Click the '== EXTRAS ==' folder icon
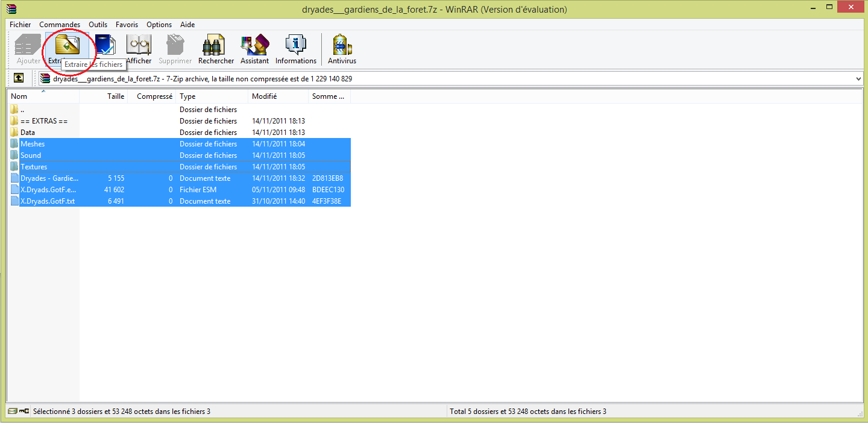 click(x=14, y=121)
